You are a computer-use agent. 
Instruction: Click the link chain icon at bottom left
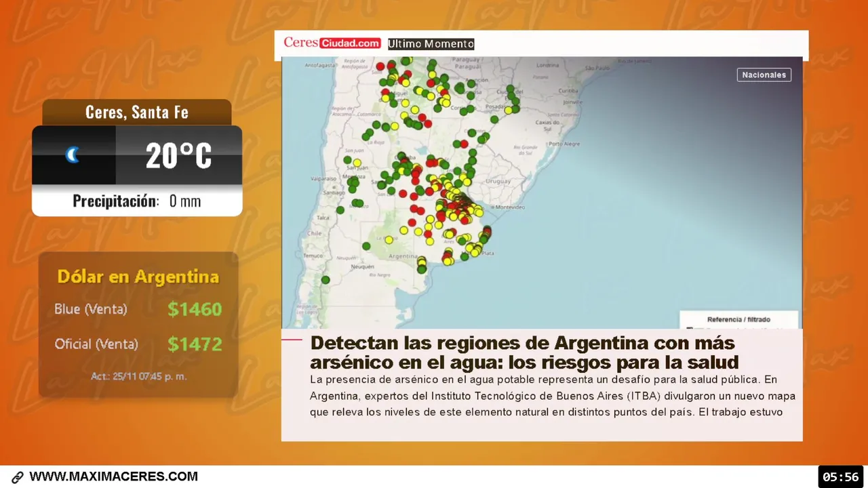[18, 477]
